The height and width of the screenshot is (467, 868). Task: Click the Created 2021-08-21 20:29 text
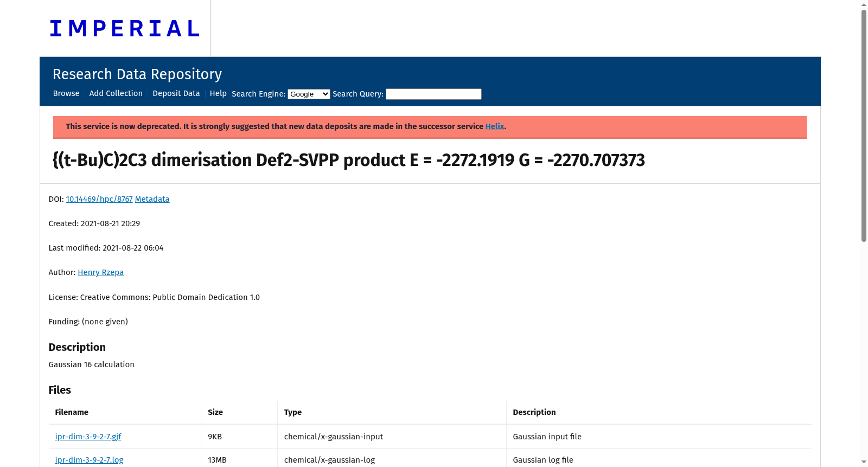94,223
